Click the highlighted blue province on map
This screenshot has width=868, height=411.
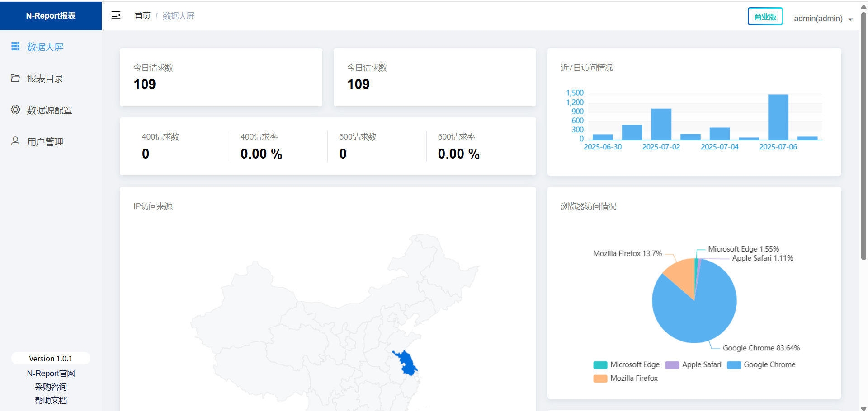click(407, 364)
